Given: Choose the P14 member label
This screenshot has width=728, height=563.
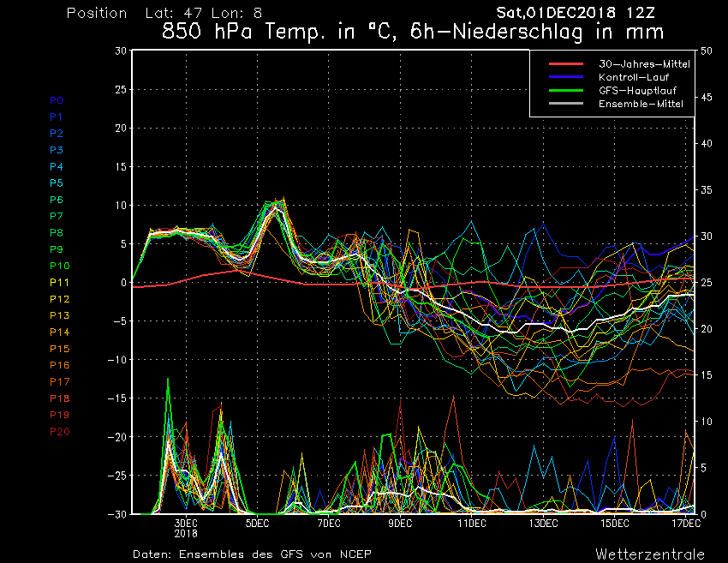Looking at the screenshot, I should pyautogui.click(x=60, y=332).
